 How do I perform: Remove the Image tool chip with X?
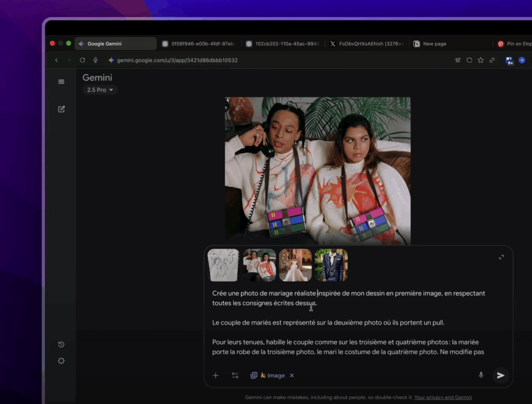[292, 375]
